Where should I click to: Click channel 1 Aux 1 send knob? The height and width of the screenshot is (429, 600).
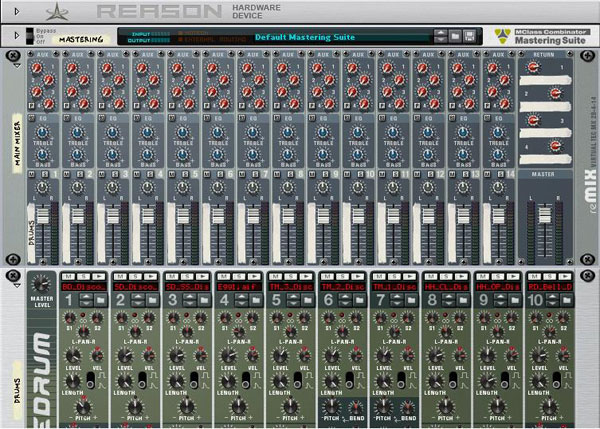tap(36, 69)
